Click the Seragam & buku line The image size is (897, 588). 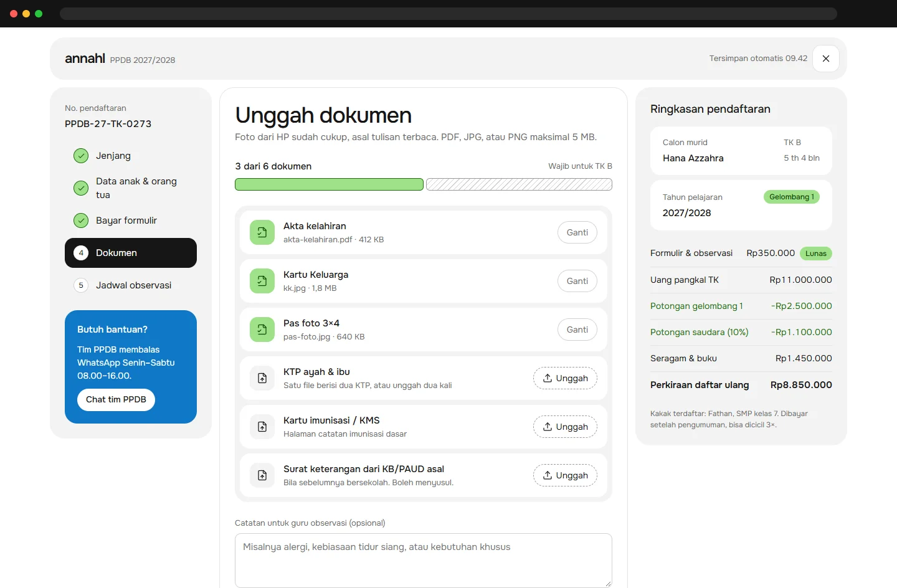pos(741,358)
